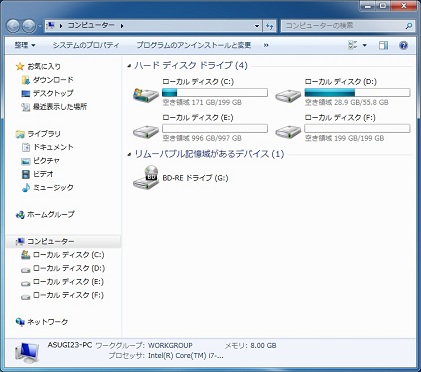Toggle the preview pane icon
The height and width of the screenshot is (372, 421).
[383, 45]
